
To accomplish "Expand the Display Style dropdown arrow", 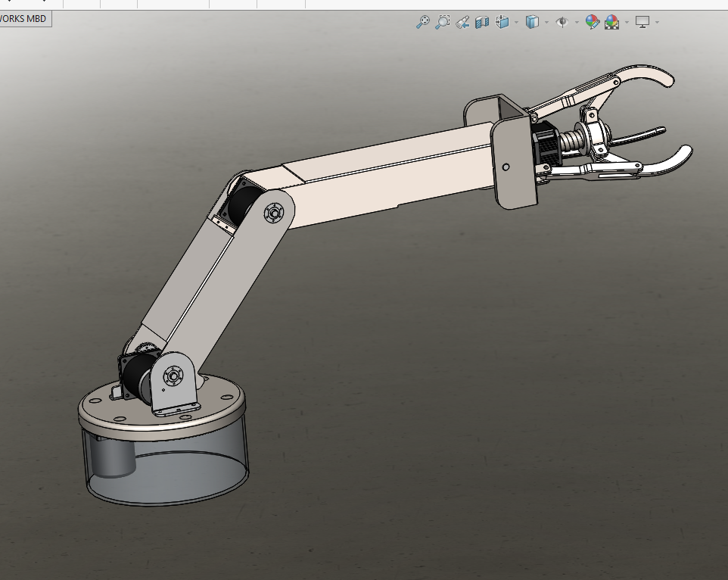I will click(x=546, y=22).
